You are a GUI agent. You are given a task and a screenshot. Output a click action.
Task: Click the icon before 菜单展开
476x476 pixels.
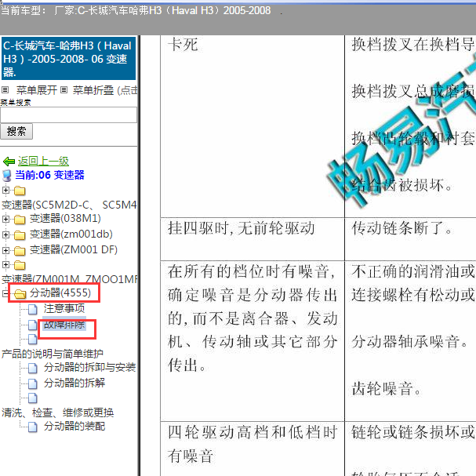[5, 90]
